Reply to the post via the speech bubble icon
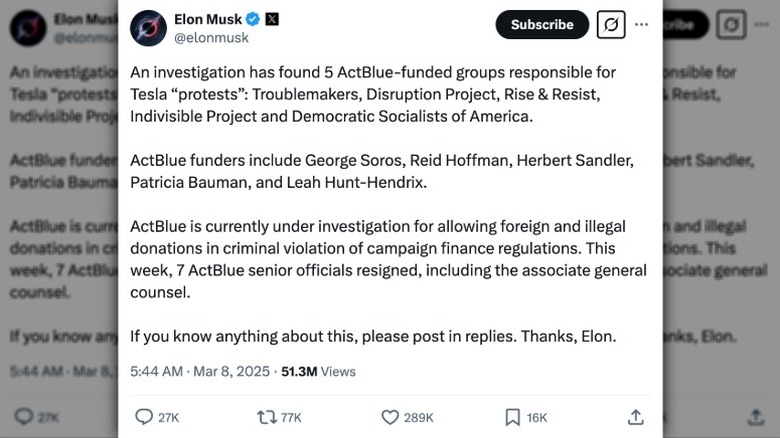The width and height of the screenshot is (780, 438). click(144, 417)
